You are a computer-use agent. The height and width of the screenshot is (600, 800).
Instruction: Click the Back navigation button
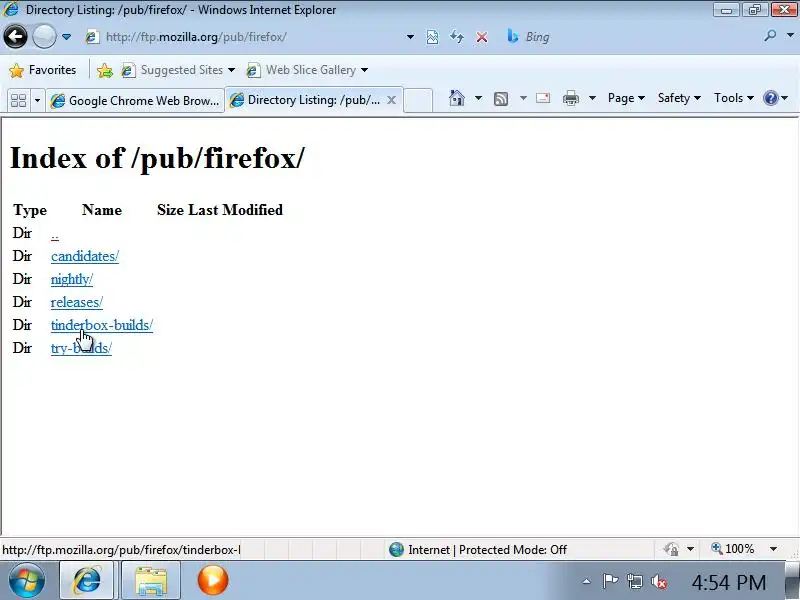click(x=15, y=37)
